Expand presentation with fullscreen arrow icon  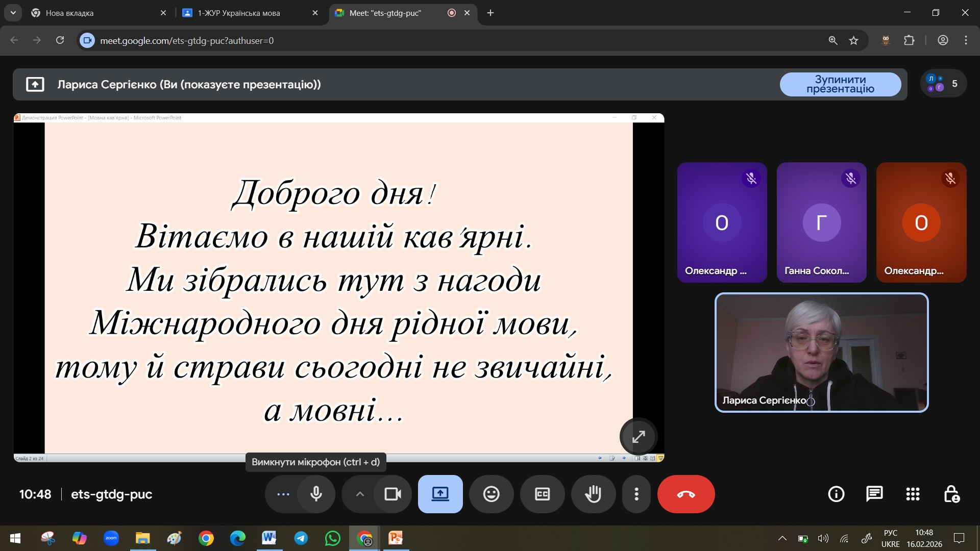point(639,437)
